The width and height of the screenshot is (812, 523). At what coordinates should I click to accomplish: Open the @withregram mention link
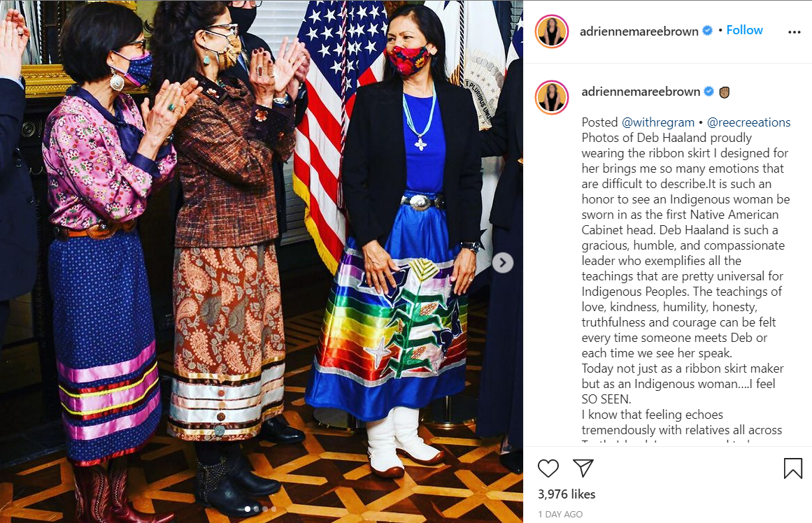657,122
